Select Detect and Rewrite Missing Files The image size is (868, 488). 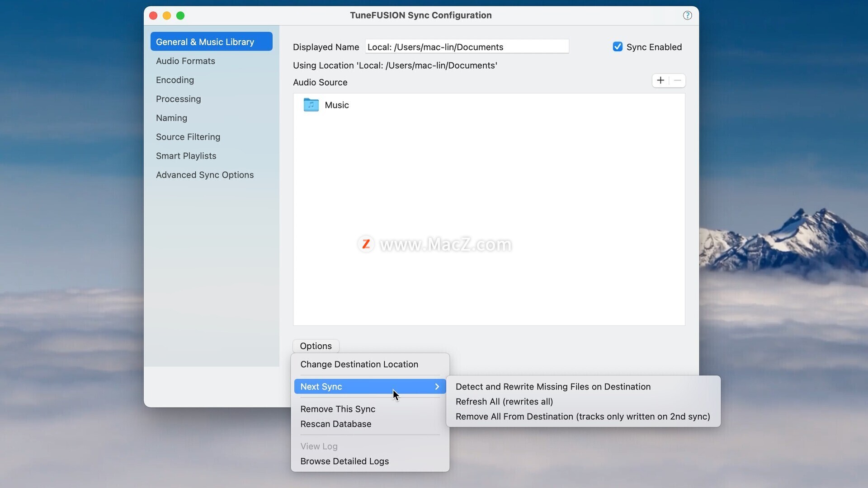583,387
